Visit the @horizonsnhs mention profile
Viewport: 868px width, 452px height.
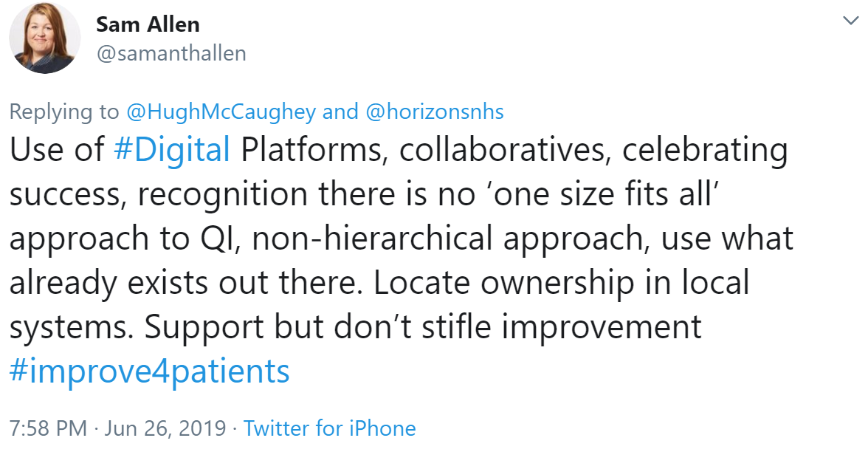click(x=434, y=112)
